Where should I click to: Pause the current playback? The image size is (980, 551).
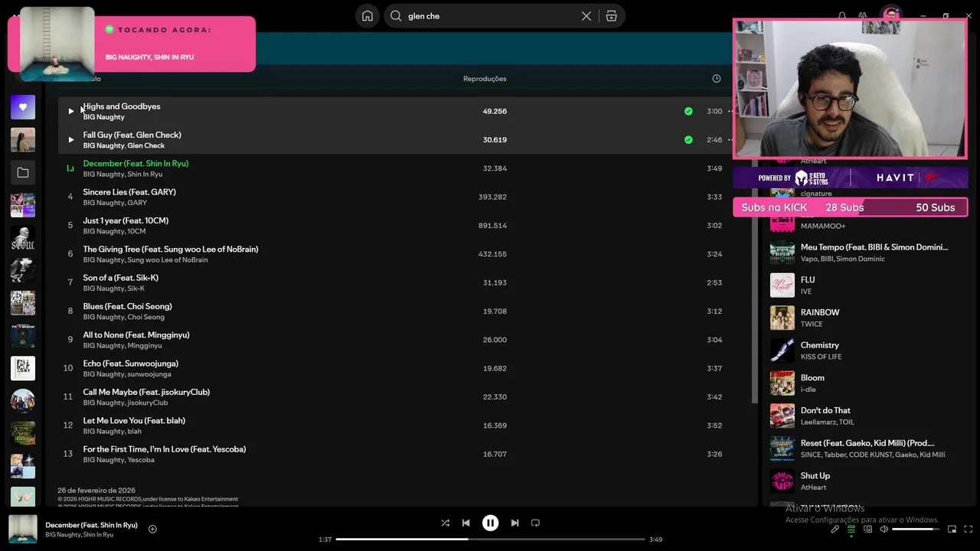pos(490,523)
